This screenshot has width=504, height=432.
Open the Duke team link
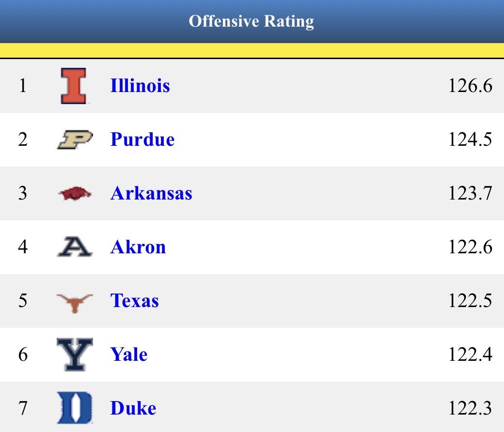click(x=133, y=408)
